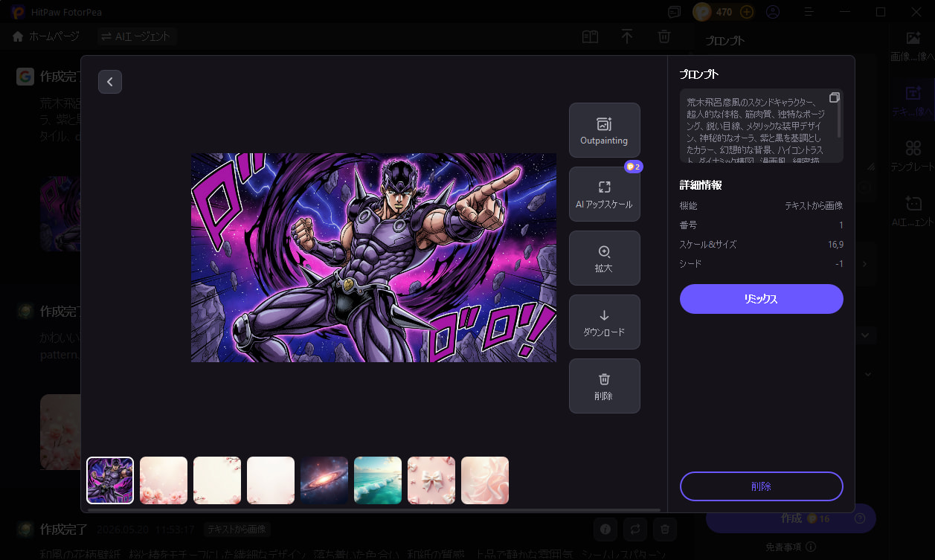
Task: Click the upload arrow icon in toolbar
Action: coord(627,36)
